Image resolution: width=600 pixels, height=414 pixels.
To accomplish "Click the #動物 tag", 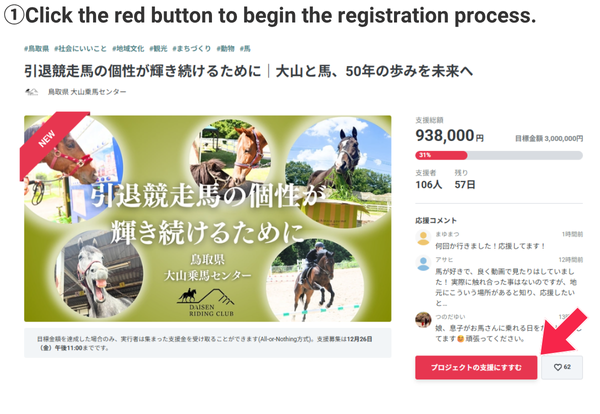I will tap(225, 49).
